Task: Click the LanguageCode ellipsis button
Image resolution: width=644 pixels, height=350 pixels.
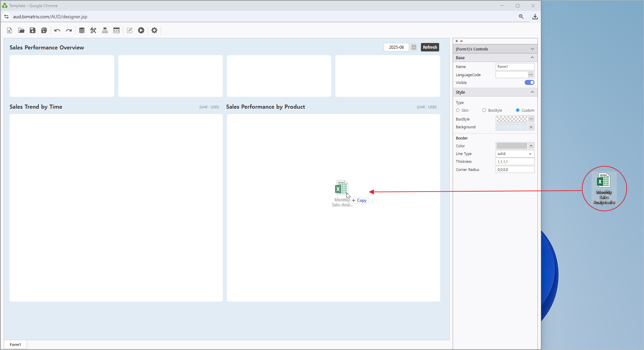Action: pos(531,75)
